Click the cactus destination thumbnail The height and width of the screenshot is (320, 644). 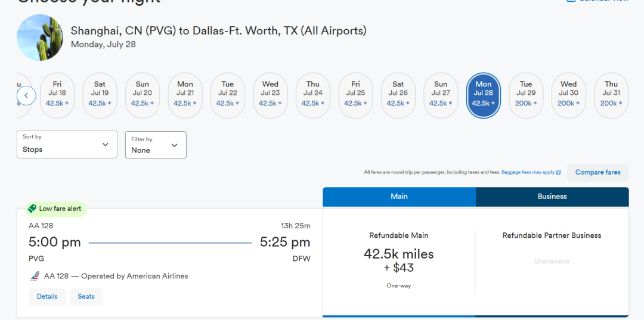point(40,38)
